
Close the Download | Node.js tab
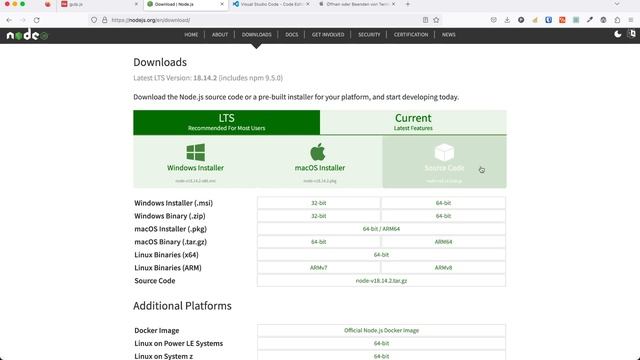tap(222, 4)
